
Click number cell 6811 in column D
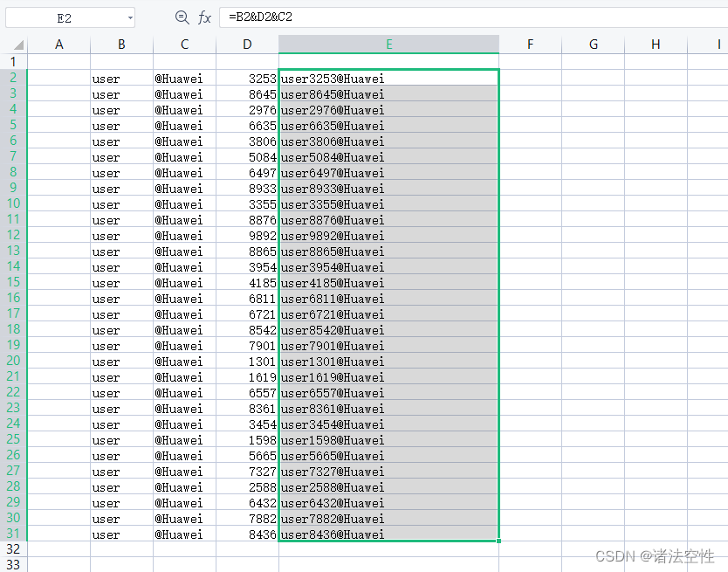pyautogui.click(x=247, y=298)
